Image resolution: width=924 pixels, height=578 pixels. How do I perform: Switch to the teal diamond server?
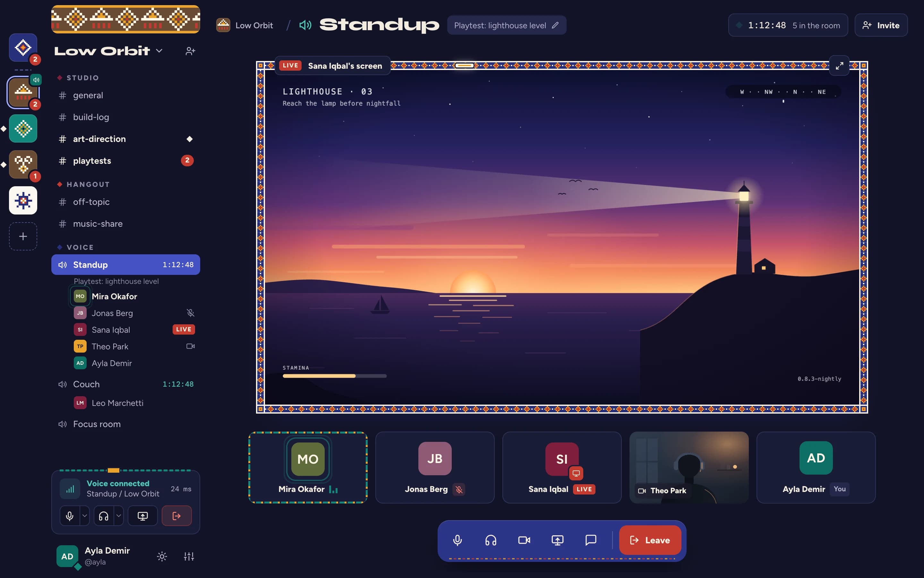23,128
